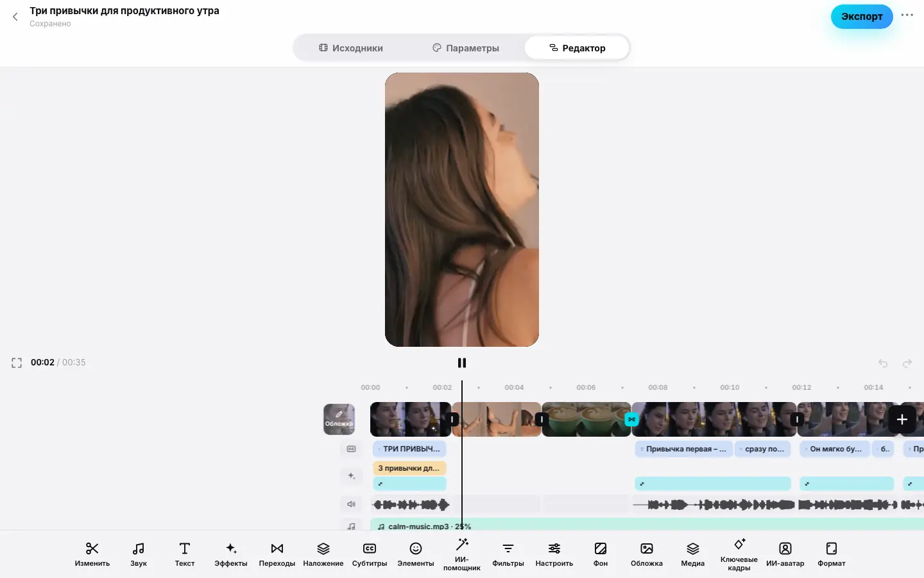This screenshot has height=578, width=924.
Task: Open the Звук sound tool
Action: [139, 555]
